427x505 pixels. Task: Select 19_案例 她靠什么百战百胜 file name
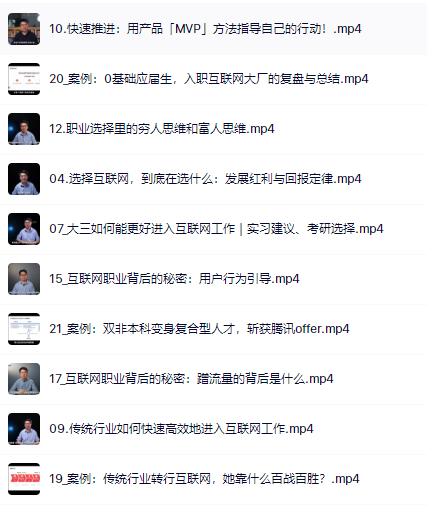click(204, 479)
